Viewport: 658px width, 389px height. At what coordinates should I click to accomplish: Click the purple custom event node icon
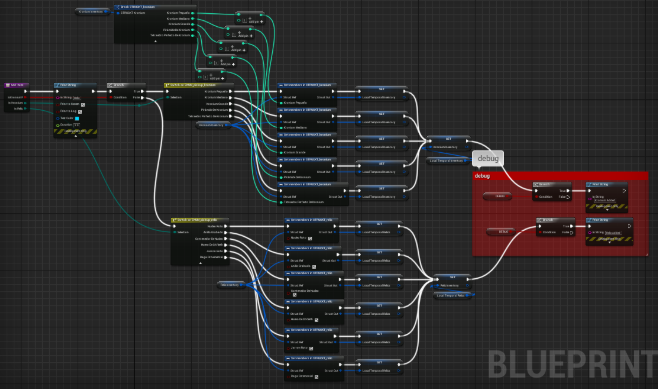coord(8,85)
